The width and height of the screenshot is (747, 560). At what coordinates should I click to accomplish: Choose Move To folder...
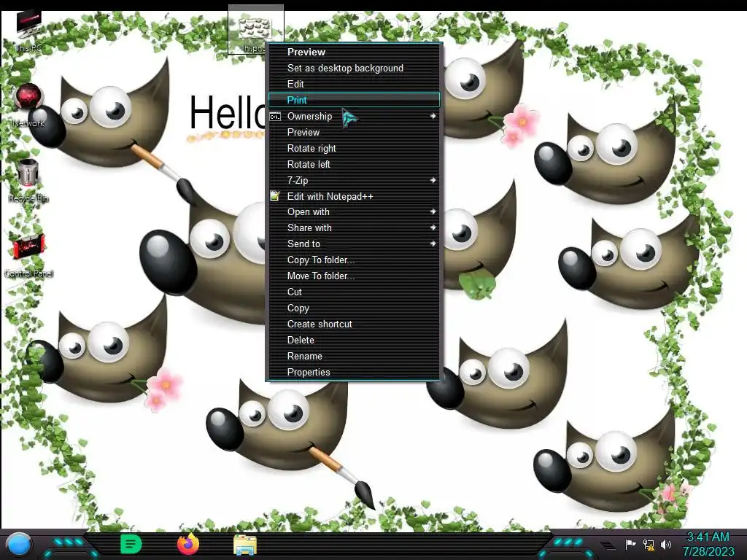(x=354, y=276)
